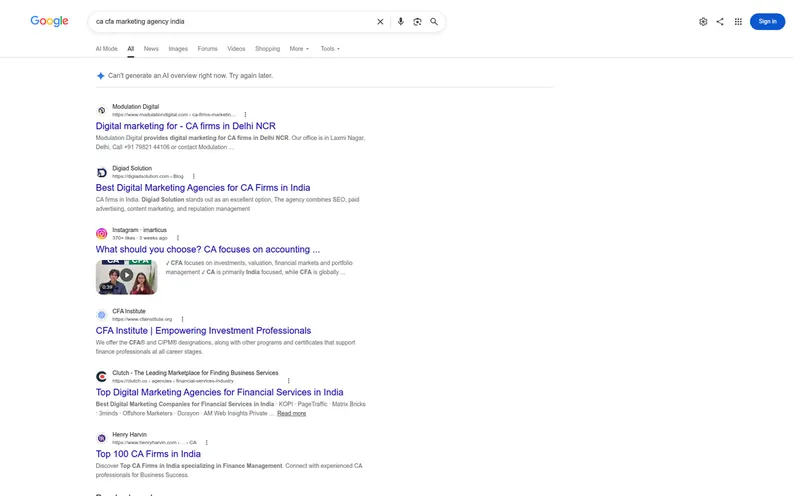
Task: Click the Instagram favicon icon
Action: tap(102, 234)
